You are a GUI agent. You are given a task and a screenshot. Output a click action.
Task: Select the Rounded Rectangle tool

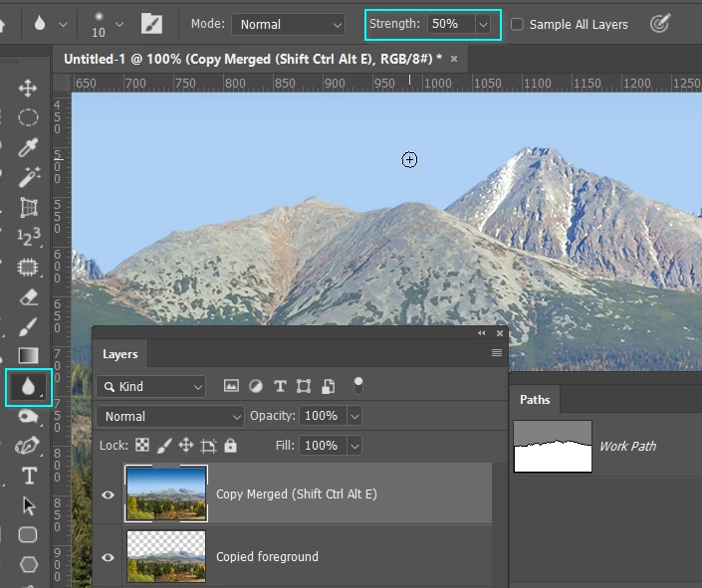tap(28, 534)
